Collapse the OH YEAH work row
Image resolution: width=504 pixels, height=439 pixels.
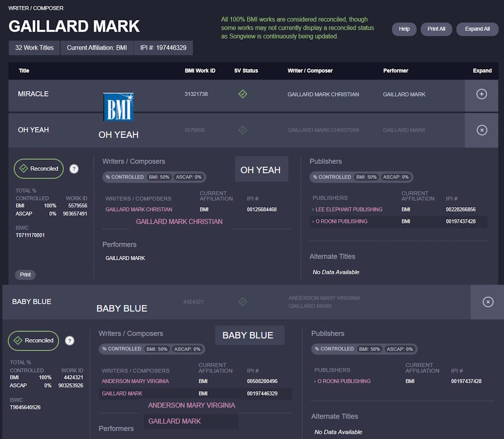pyautogui.click(x=482, y=130)
